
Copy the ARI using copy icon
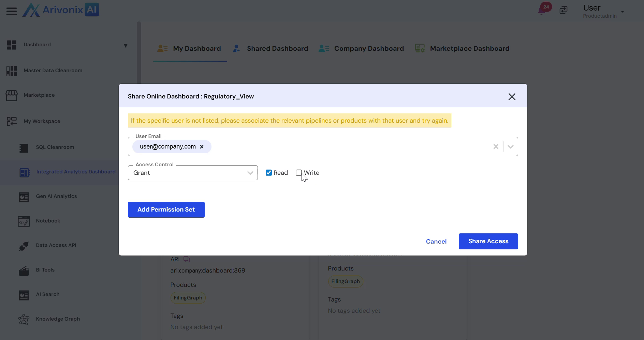[187, 259]
